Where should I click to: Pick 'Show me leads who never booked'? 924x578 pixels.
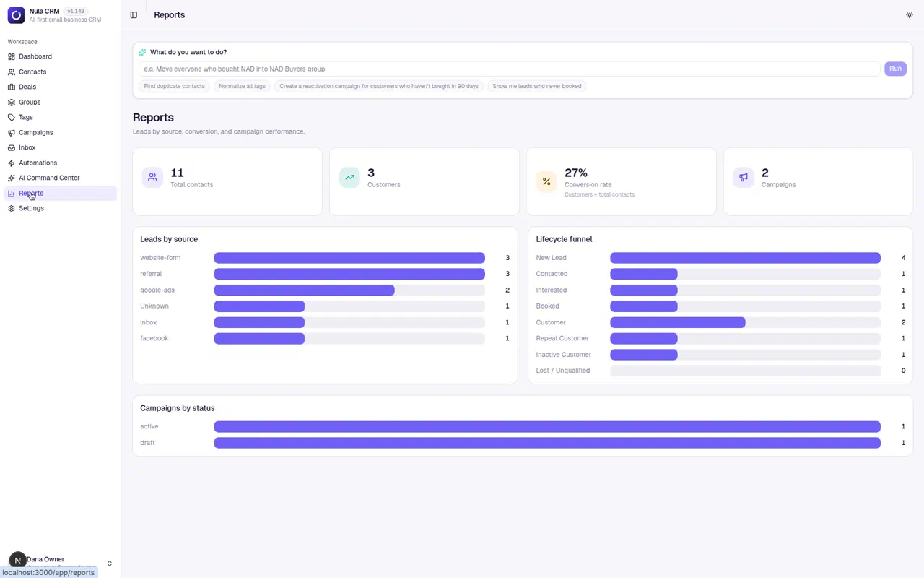pyautogui.click(x=537, y=86)
